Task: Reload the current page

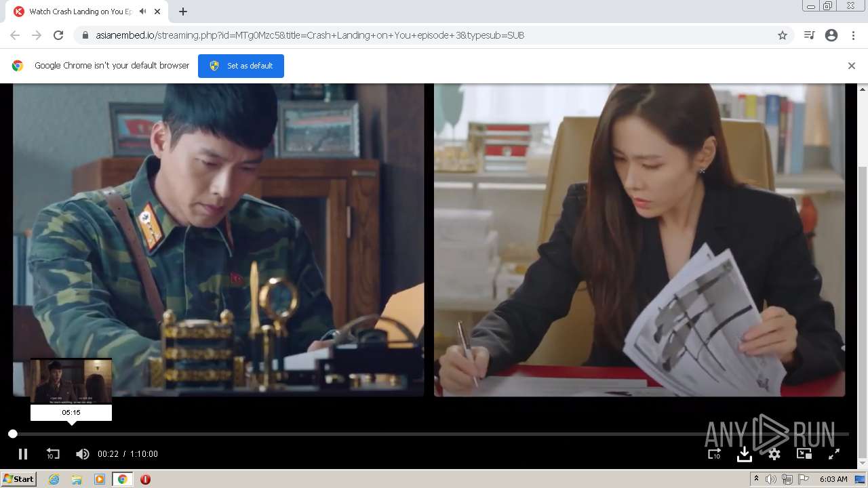Action: (58, 35)
